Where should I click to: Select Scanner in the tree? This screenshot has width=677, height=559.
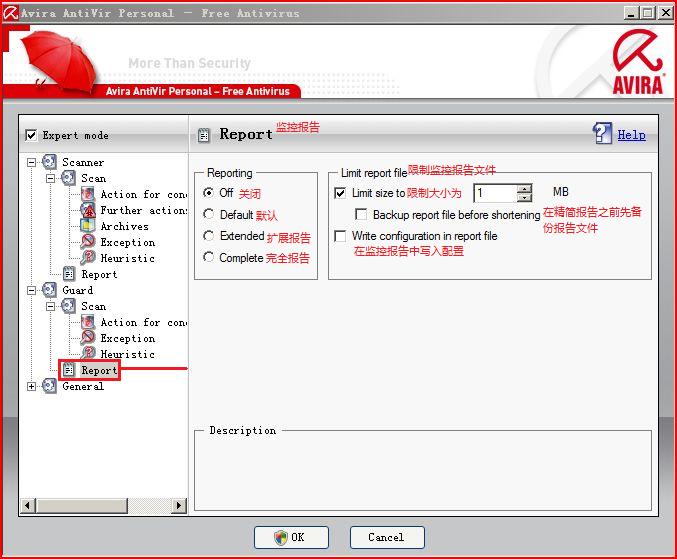tap(83, 163)
